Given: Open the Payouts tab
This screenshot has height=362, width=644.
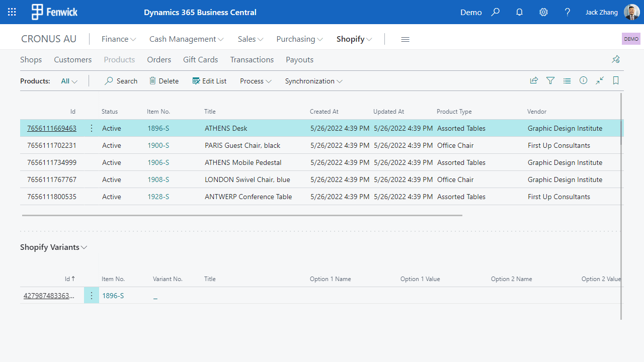Looking at the screenshot, I should (300, 59).
